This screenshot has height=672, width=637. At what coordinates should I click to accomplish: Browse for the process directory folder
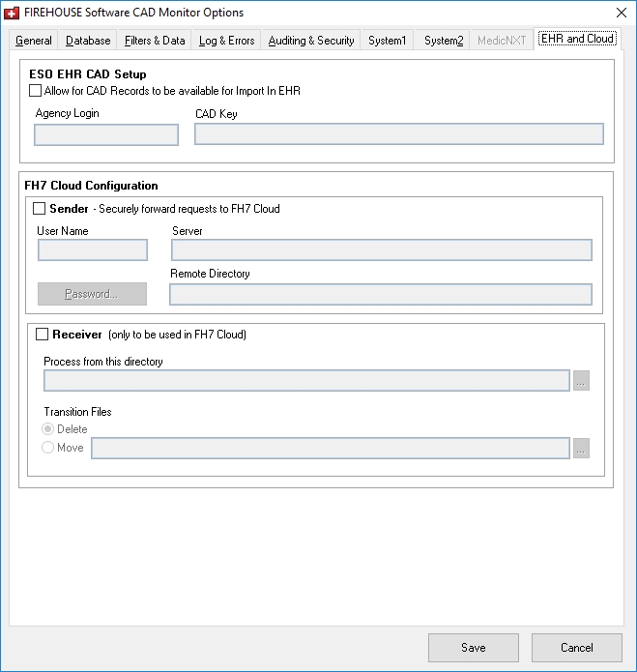tap(581, 381)
